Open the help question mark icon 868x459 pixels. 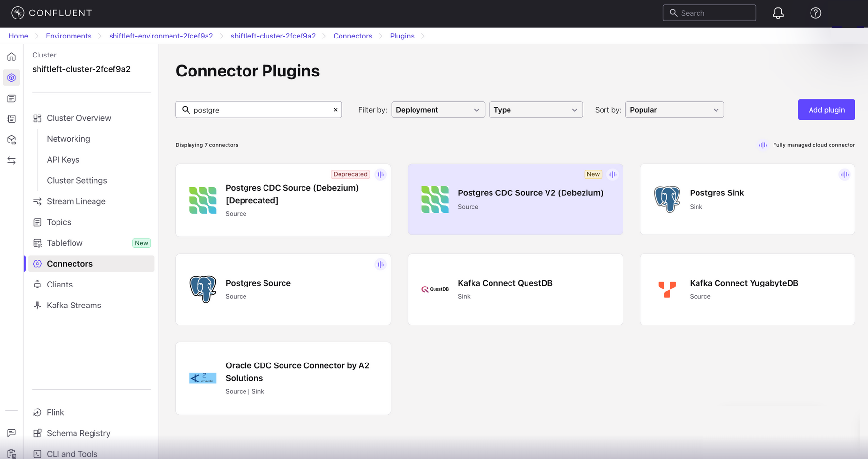tap(815, 13)
